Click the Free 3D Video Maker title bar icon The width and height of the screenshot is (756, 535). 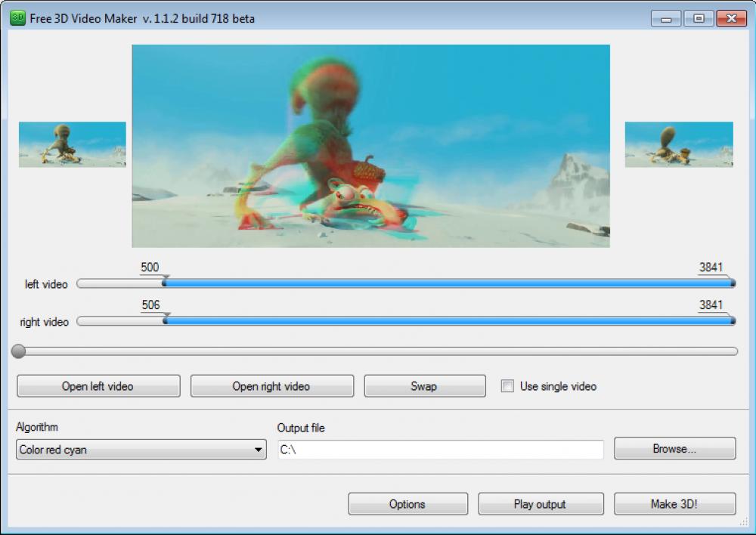18,18
